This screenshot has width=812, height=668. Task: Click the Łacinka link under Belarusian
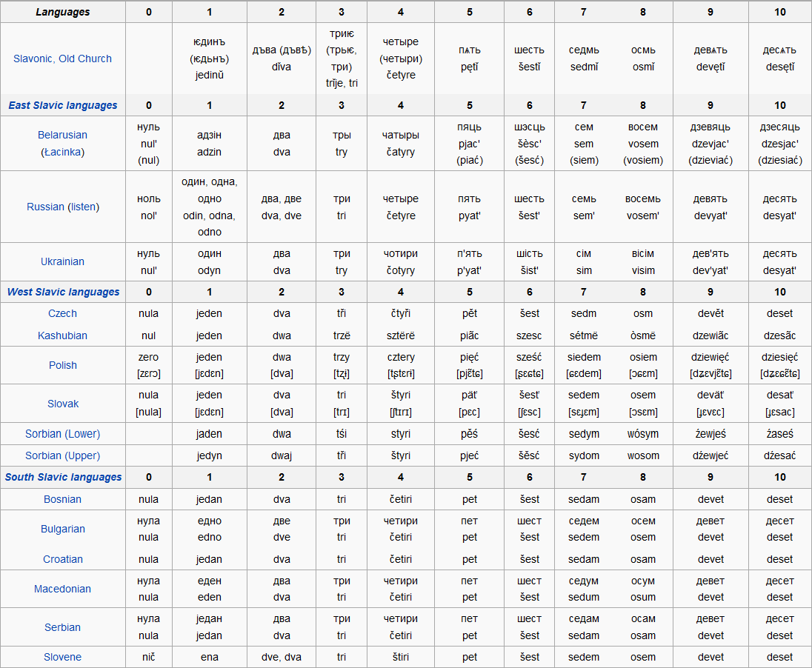coord(64,151)
